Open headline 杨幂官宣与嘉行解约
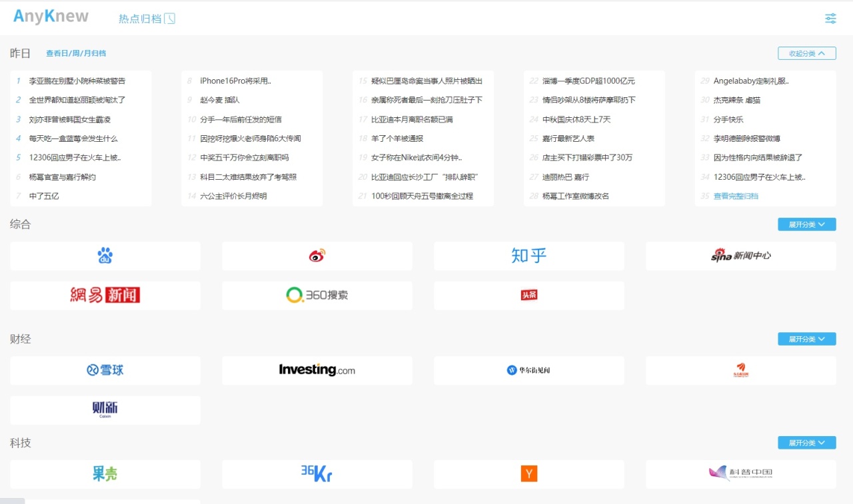Viewport: 853px width, 504px height. tap(62, 177)
